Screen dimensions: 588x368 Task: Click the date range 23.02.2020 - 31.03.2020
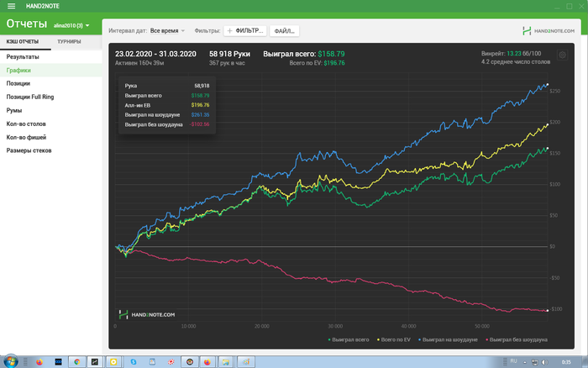coord(155,54)
